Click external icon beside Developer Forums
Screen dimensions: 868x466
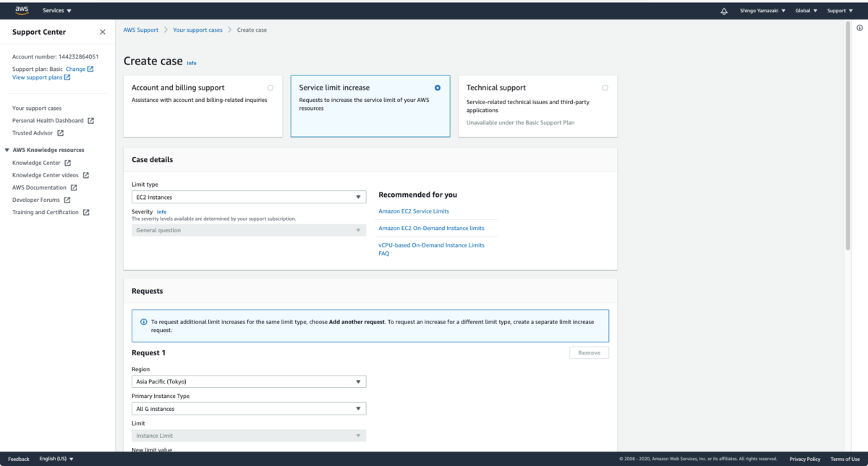[67, 200]
